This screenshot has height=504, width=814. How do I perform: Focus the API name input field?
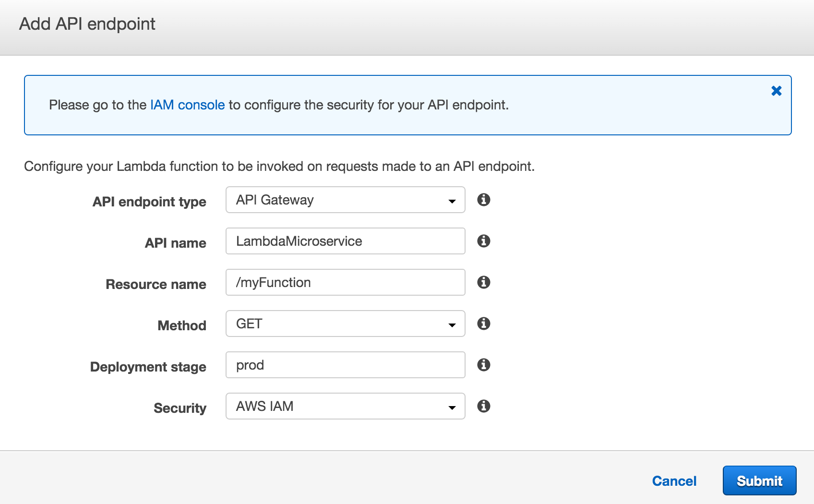(x=346, y=241)
